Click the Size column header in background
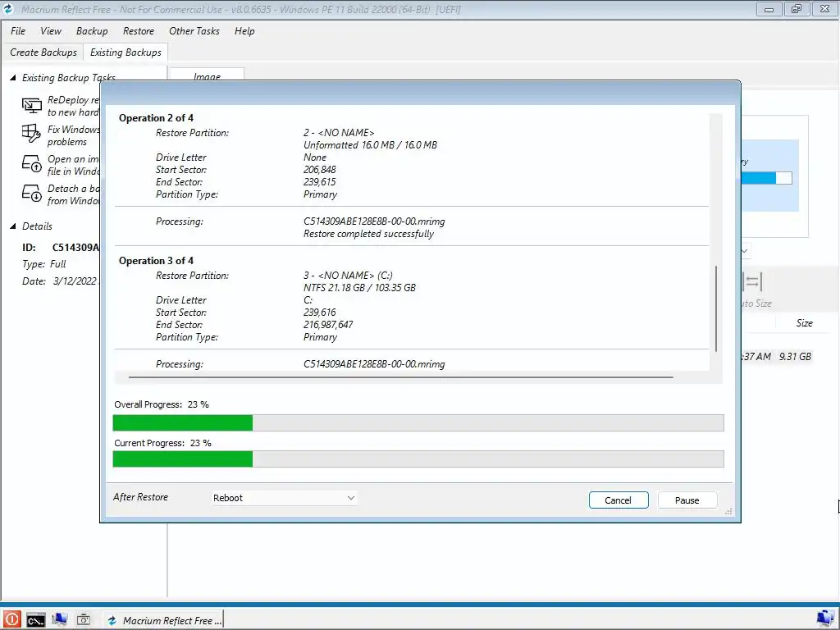This screenshot has width=840, height=630. click(x=804, y=323)
